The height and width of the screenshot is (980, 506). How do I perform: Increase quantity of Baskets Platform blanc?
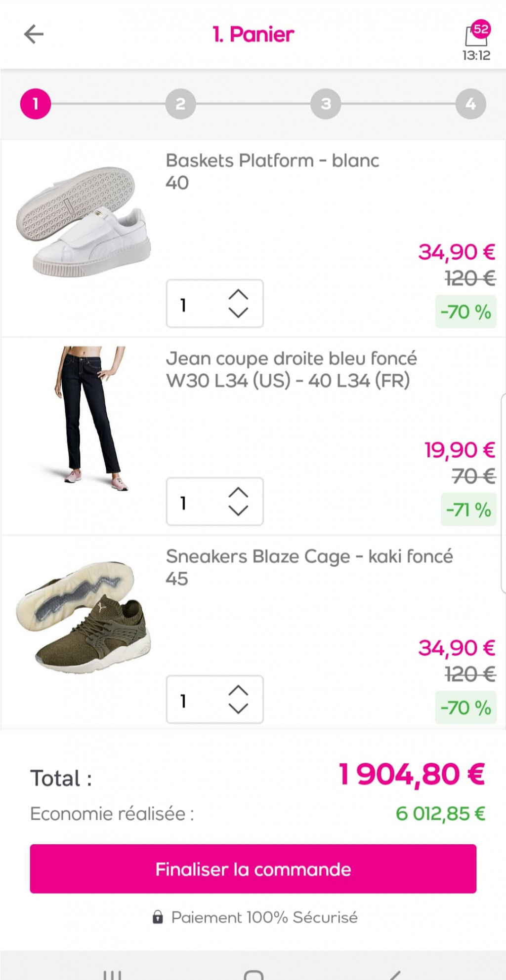click(238, 294)
